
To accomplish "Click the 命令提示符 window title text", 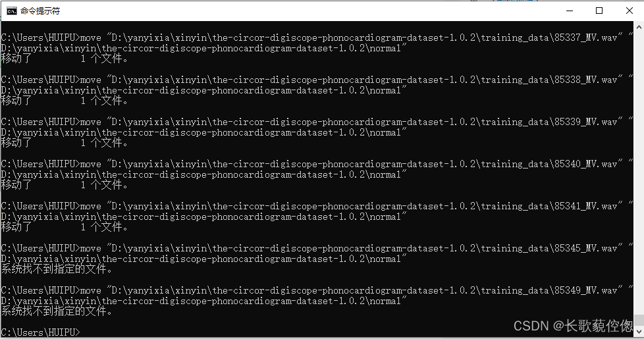I will [x=40, y=11].
